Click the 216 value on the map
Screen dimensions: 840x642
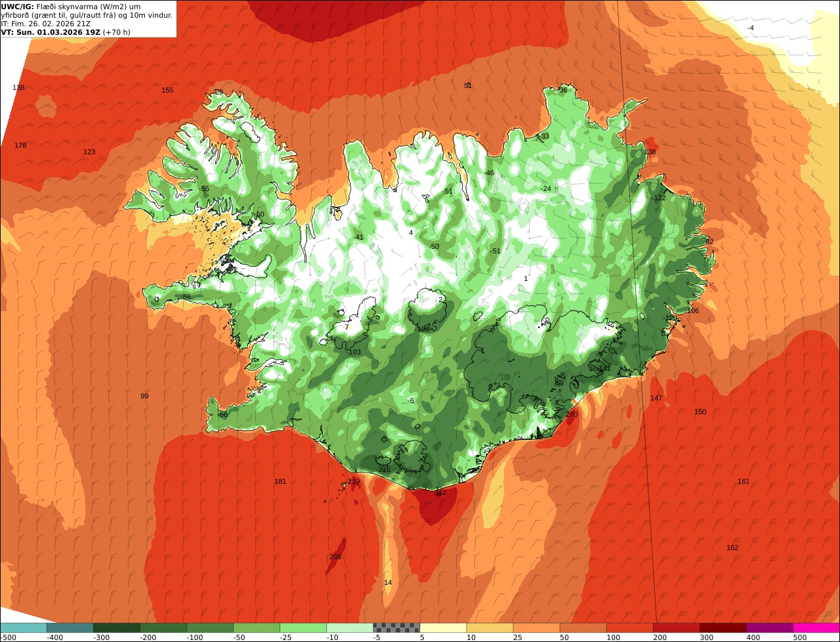(x=384, y=469)
